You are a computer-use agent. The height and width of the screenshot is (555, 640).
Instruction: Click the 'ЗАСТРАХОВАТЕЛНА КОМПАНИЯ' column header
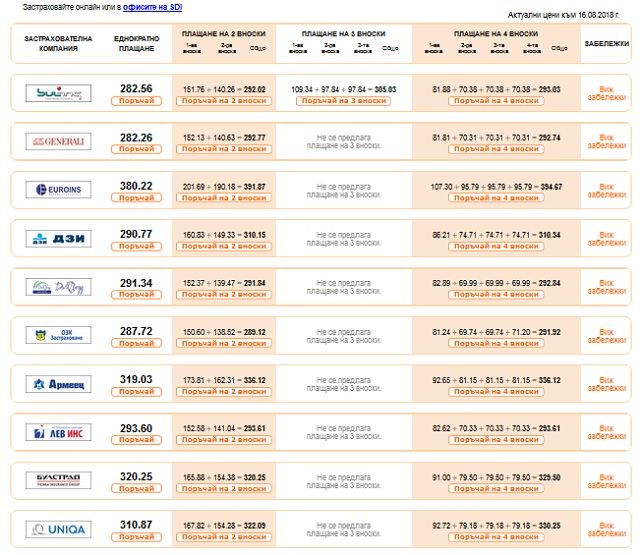pyautogui.click(x=58, y=43)
